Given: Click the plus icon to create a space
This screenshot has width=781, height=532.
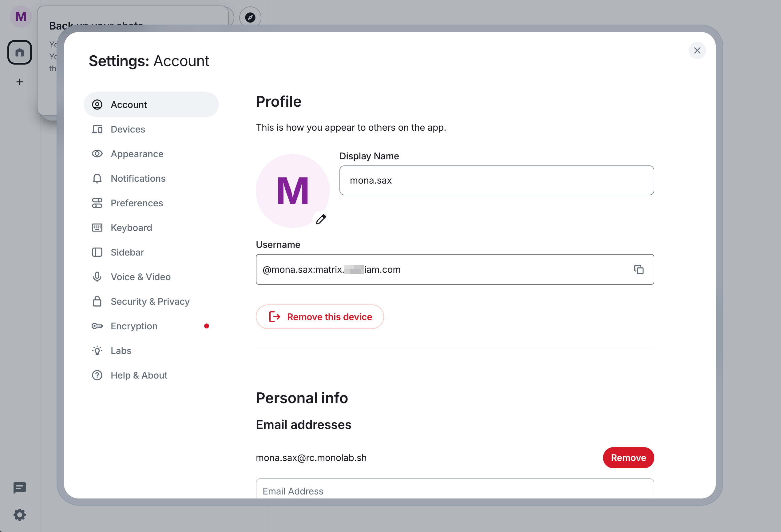Looking at the screenshot, I should [x=19, y=82].
